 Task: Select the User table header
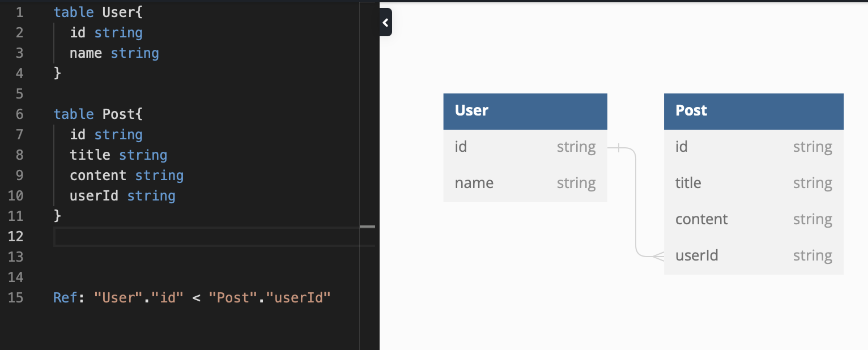pyautogui.click(x=525, y=111)
